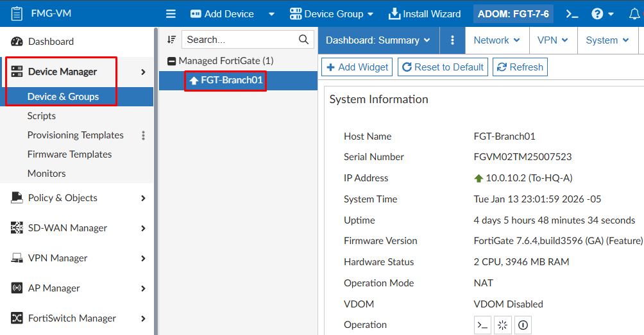Click the Add Device button
This screenshot has height=335, width=644.
(222, 14)
